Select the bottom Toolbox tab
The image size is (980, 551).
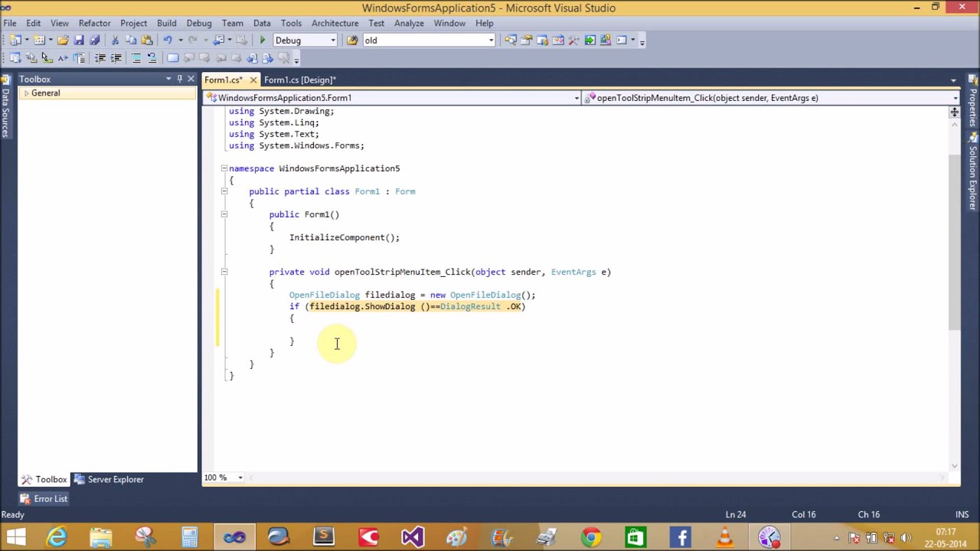[44, 479]
